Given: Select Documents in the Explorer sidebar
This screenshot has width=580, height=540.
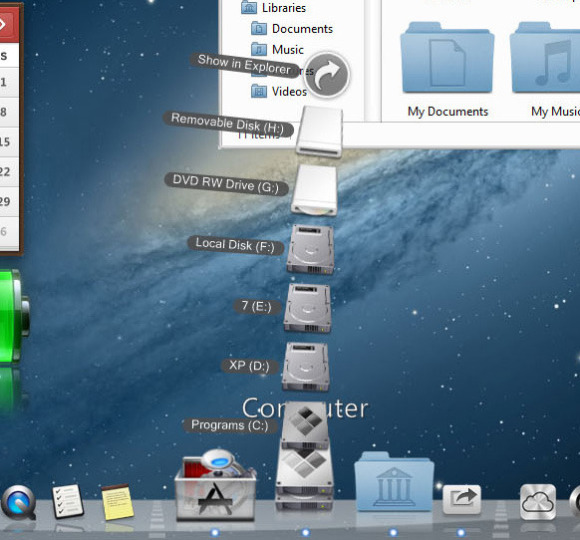Looking at the screenshot, I should [x=292, y=29].
